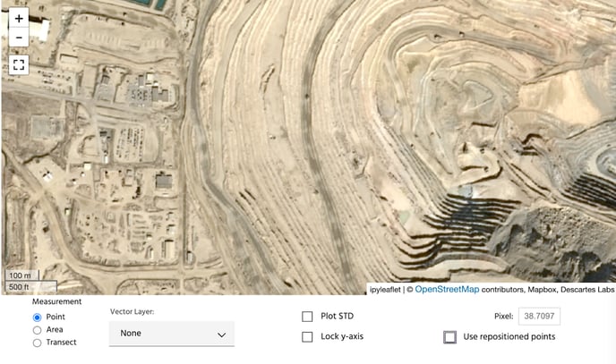Check the Lock y-axis box

pos(307,337)
